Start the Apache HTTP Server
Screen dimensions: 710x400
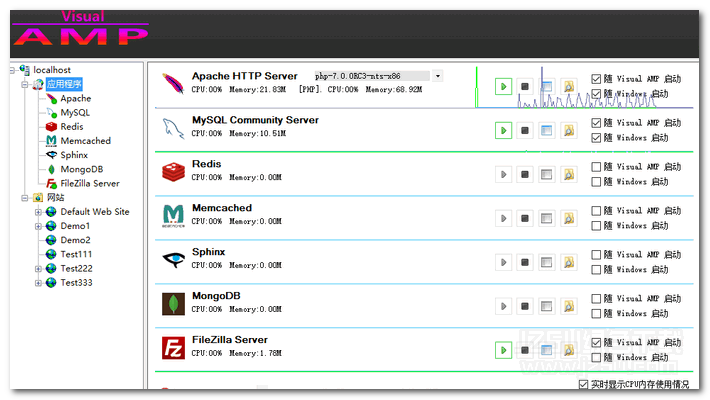pyautogui.click(x=503, y=87)
